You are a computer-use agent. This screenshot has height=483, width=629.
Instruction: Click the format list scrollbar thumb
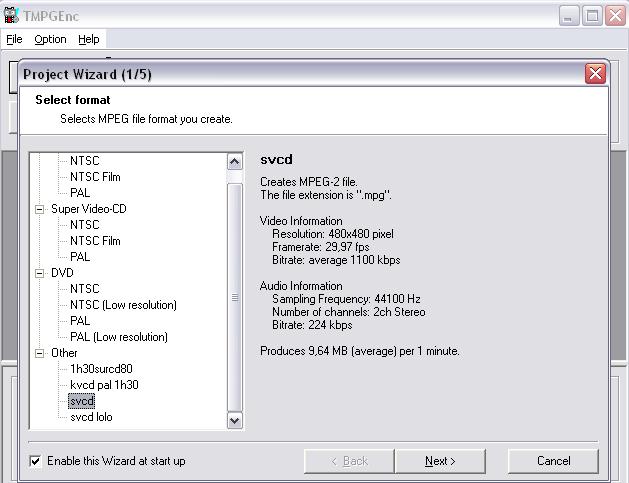point(235,298)
